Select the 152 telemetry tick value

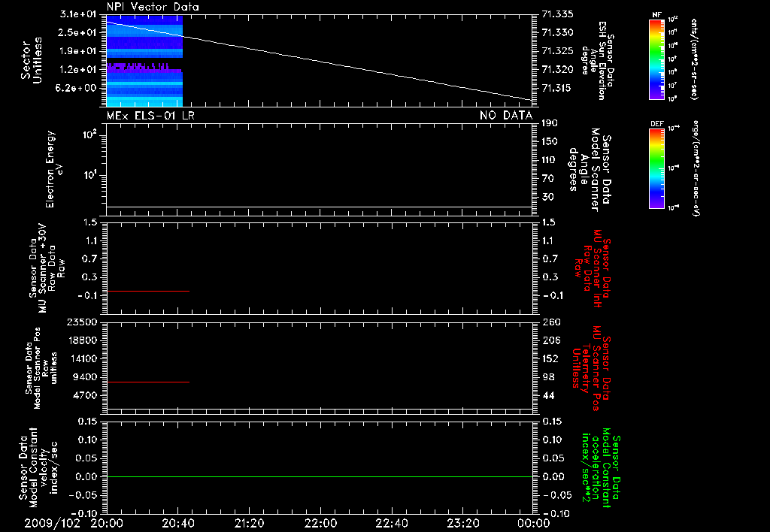550,358
